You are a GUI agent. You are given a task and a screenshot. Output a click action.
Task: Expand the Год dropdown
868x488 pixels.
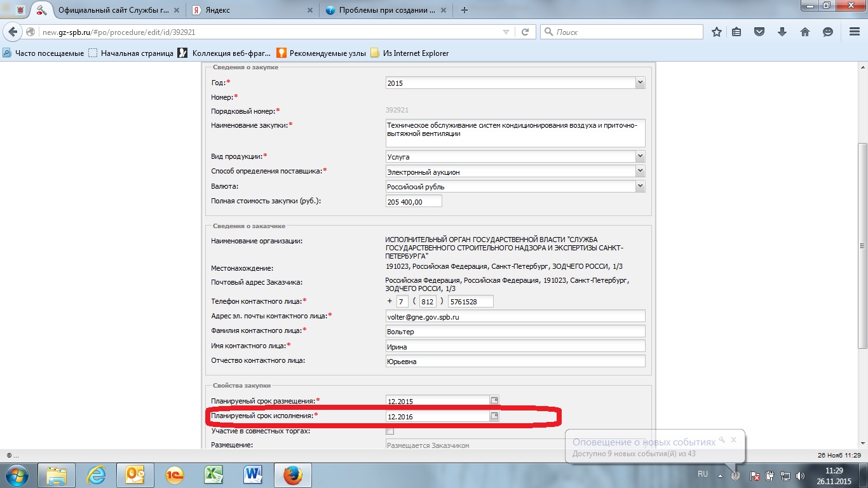point(640,83)
